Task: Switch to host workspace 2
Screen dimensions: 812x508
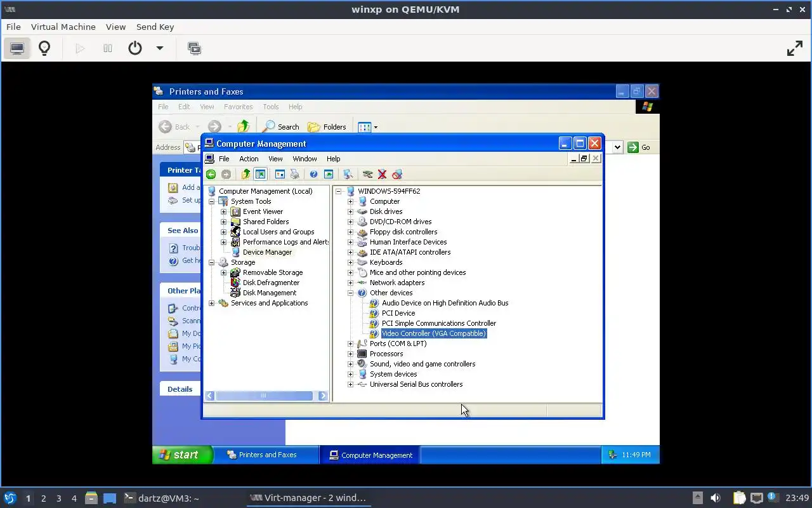Action: (x=44, y=498)
